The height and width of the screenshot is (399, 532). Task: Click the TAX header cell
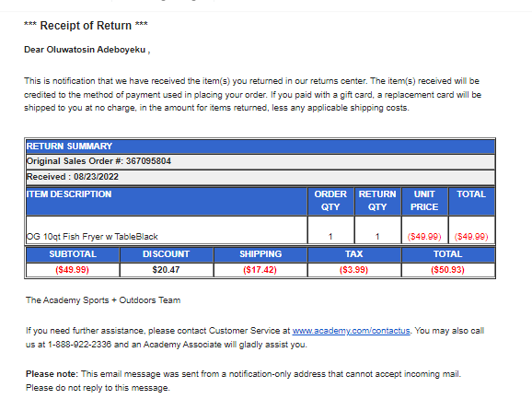(x=354, y=254)
